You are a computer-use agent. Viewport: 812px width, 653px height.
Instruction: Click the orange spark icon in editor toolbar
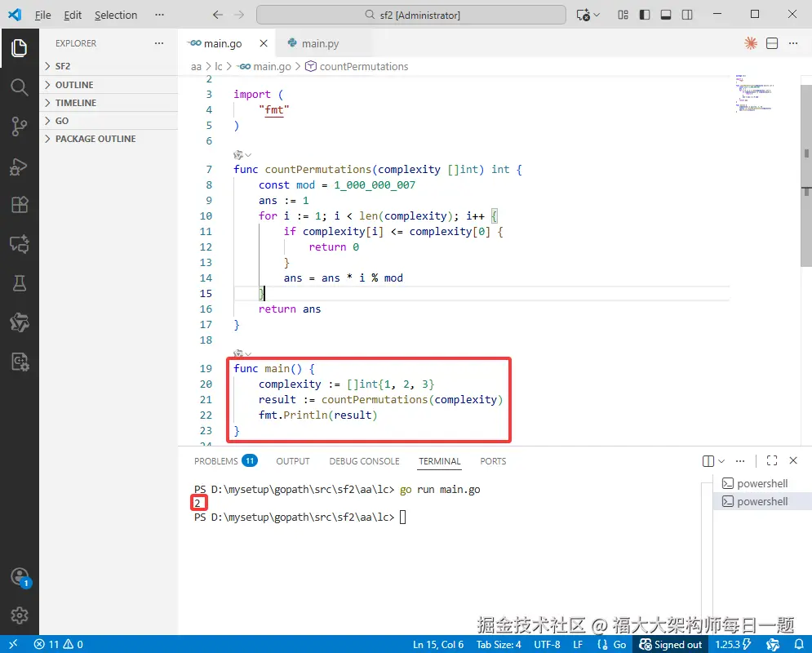point(750,43)
